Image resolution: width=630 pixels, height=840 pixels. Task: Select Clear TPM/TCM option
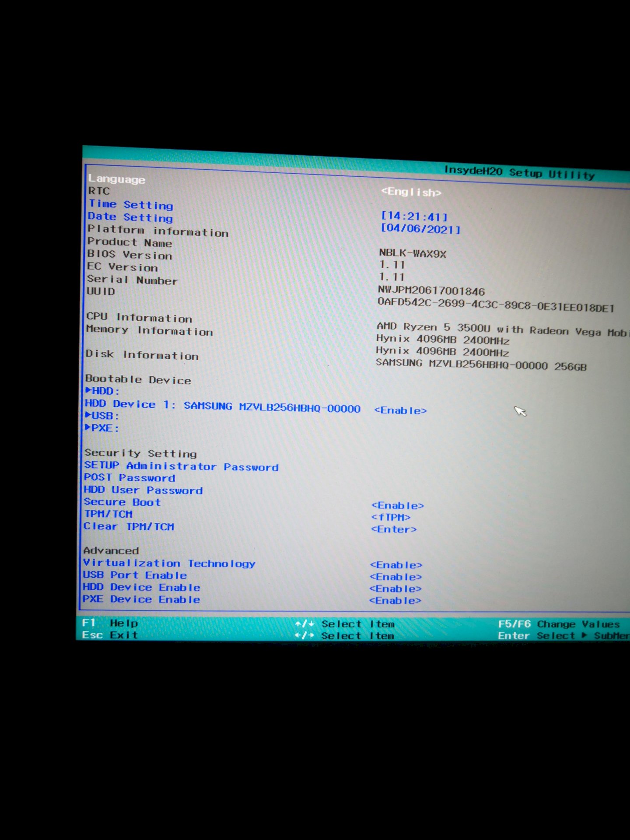pos(129,526)
